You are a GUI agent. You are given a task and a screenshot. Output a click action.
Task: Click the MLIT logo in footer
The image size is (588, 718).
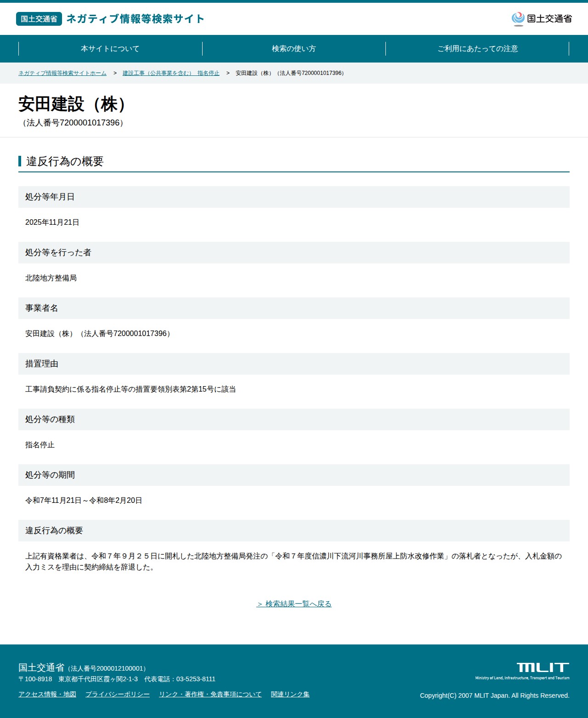(x=522, y=671)
